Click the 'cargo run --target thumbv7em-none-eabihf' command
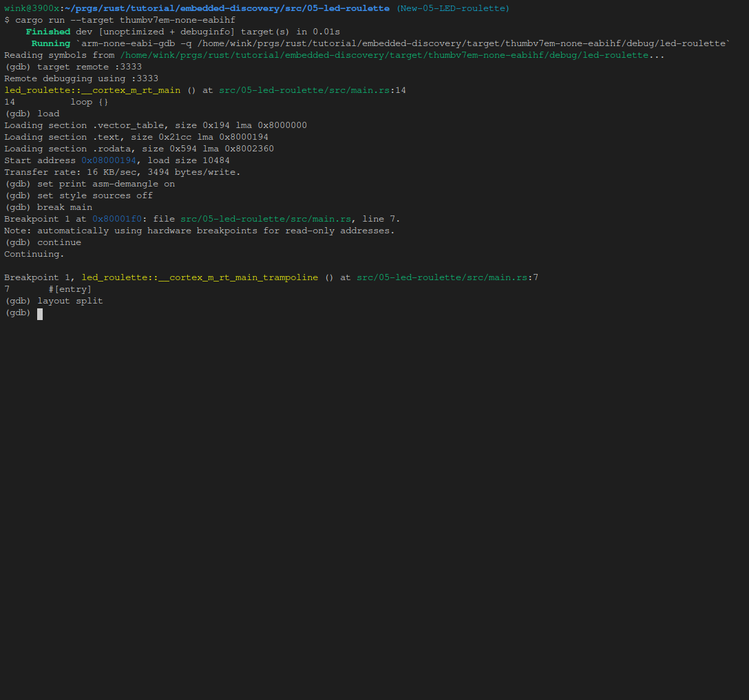Screen dimensions: 749x700 125,20
